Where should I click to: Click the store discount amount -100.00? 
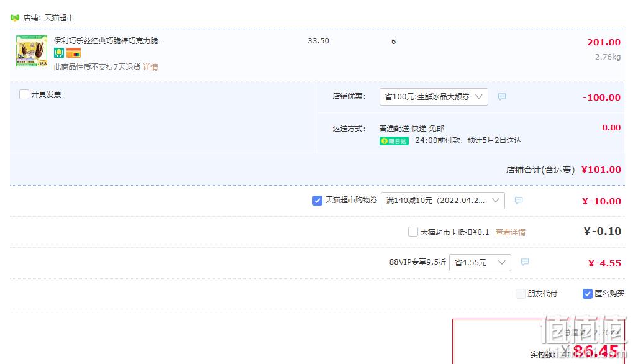(x=601, y=98)
